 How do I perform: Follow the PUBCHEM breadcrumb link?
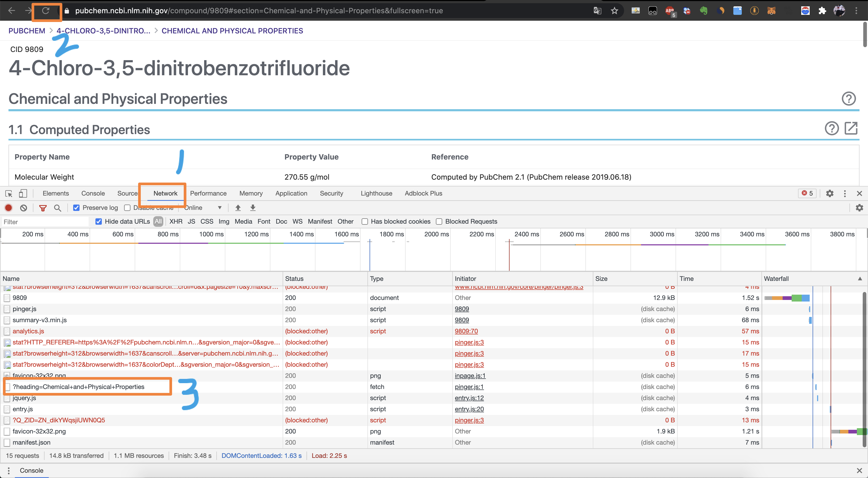[x=27, y=31]
